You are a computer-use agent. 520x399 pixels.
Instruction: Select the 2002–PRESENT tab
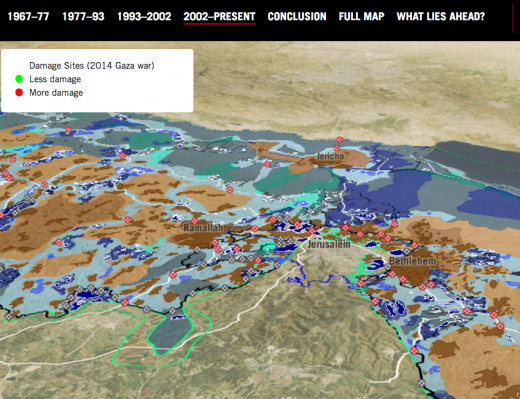[x=219, y=16]
